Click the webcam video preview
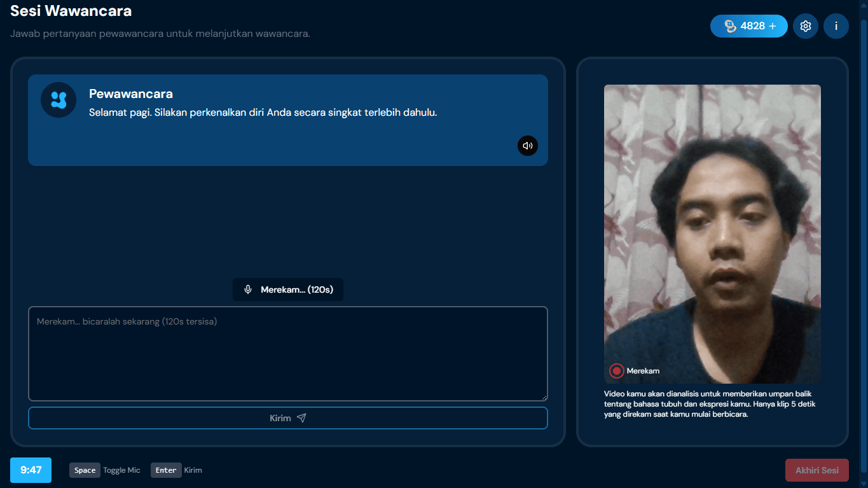 712,234
